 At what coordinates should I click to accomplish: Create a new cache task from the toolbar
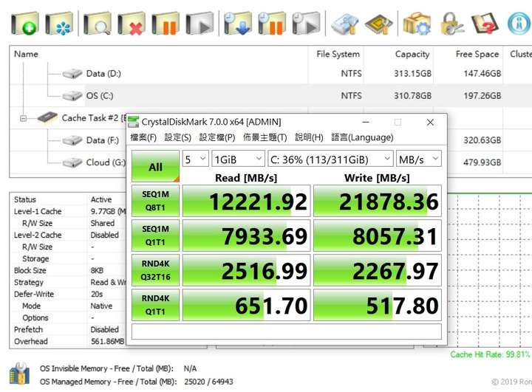coord(25,23)
